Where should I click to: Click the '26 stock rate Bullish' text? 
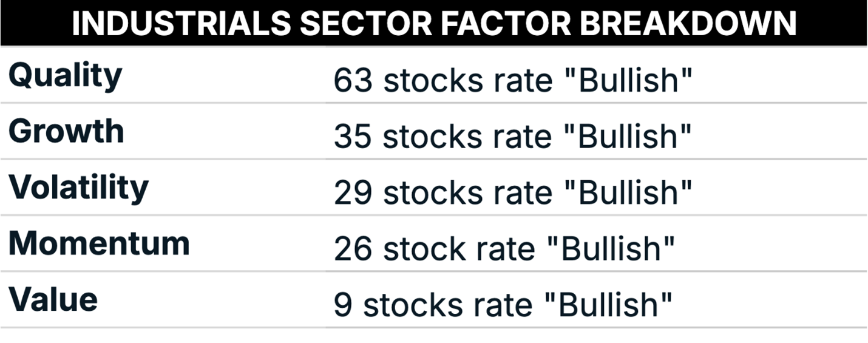click(504, 248)
